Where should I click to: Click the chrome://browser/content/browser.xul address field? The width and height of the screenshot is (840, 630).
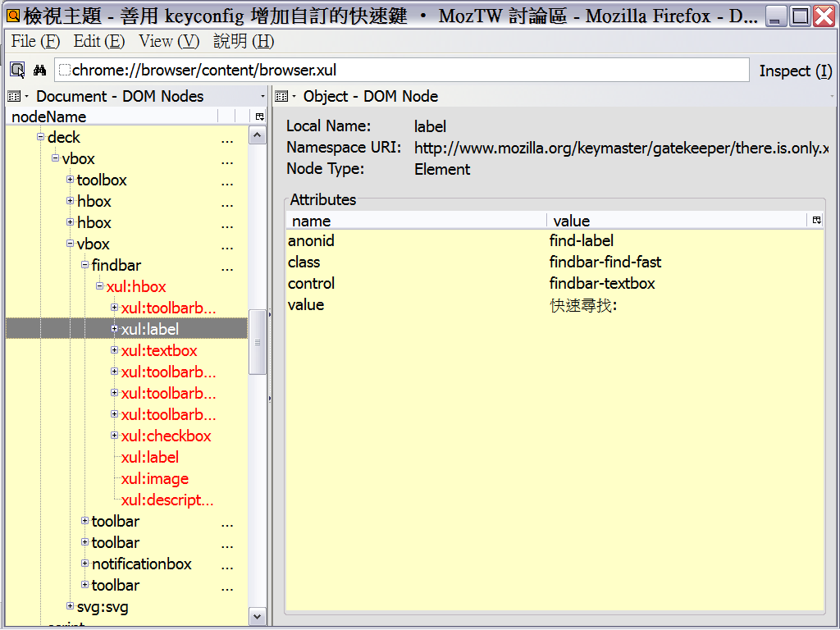point(402,71)
